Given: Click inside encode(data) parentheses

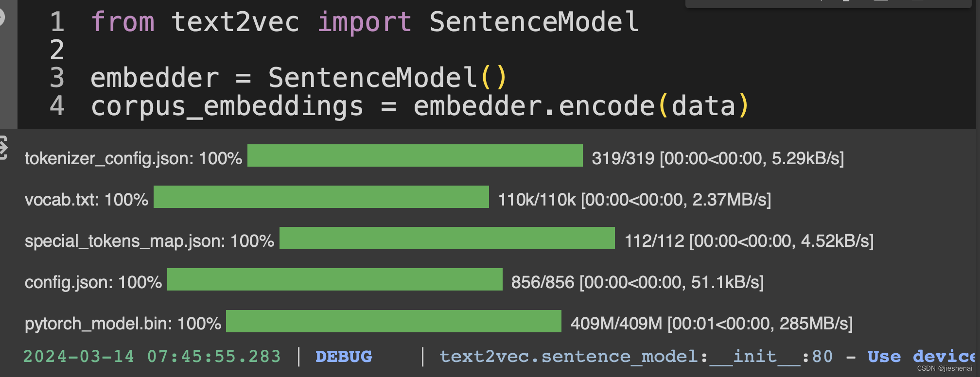Looking at the screenshot, I should [x=703, y=106].
